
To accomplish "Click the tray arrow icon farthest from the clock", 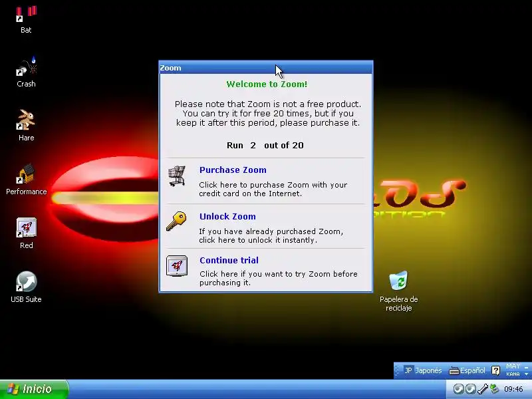I will tap(459, 389).
